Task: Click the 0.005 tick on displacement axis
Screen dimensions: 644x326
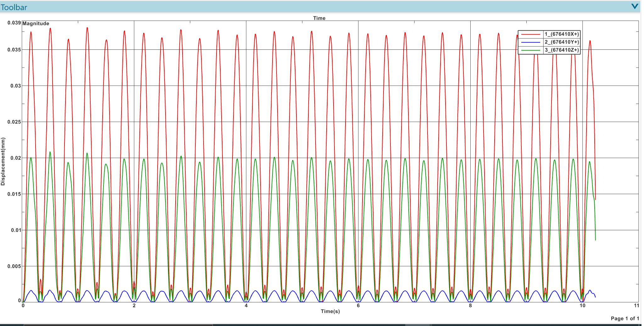Action: click(14, 266)
